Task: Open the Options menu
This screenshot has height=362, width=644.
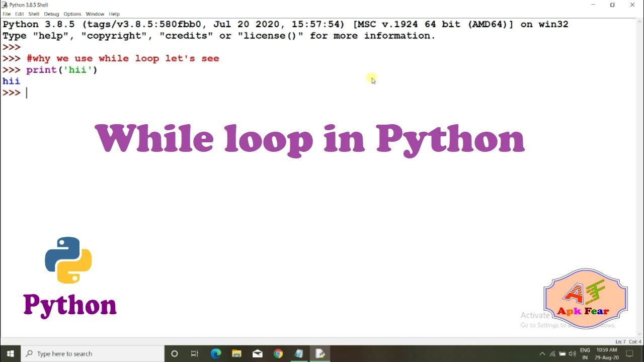Action: point(72,14)
